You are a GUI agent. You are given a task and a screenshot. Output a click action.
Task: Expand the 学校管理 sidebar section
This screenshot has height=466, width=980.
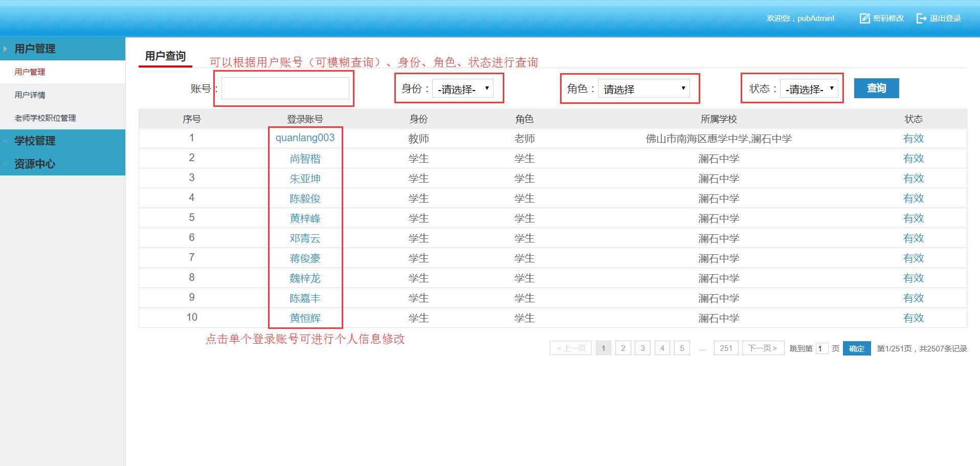(x=35, y=141)
